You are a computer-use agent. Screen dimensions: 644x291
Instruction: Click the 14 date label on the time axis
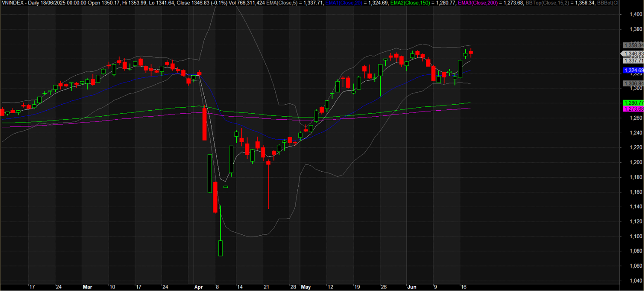240,287
